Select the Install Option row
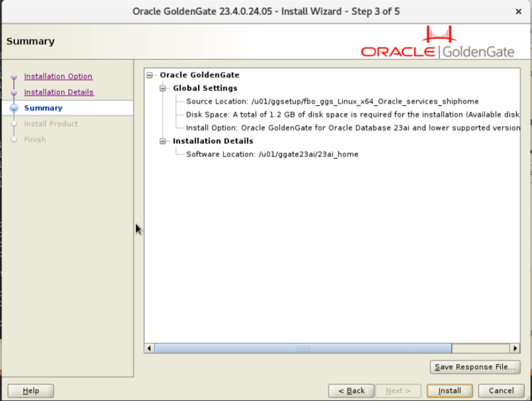Image resolution: width=532 pixels, height=401 pixels. click(x=353, y=128)
